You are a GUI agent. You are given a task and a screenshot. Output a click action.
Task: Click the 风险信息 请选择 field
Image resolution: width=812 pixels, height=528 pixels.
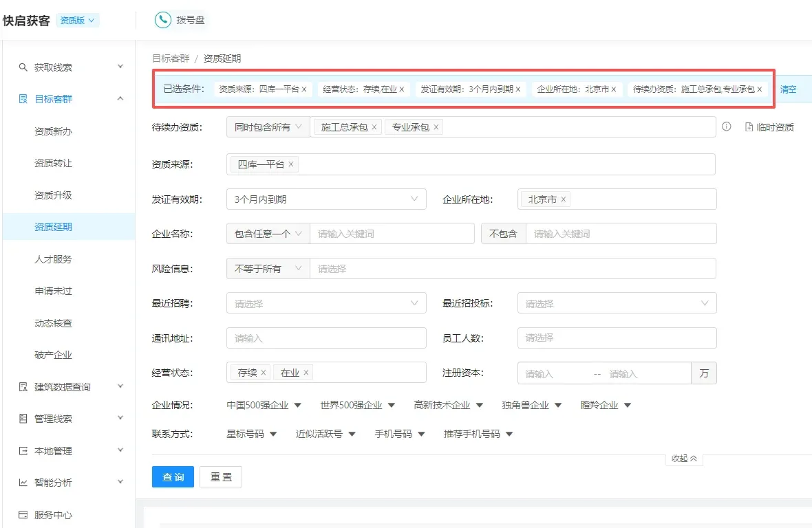pos(513,268)
